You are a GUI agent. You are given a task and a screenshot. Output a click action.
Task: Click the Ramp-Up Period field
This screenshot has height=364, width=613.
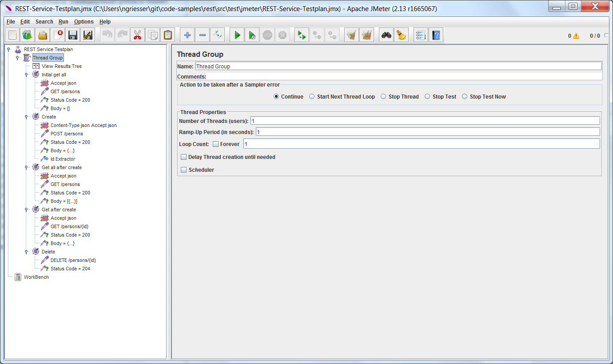pos(428,132)
